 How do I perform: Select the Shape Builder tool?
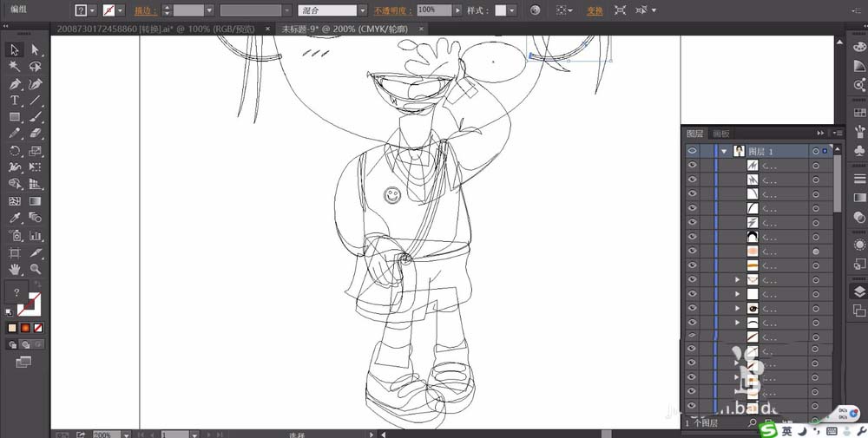coord(15,184)
